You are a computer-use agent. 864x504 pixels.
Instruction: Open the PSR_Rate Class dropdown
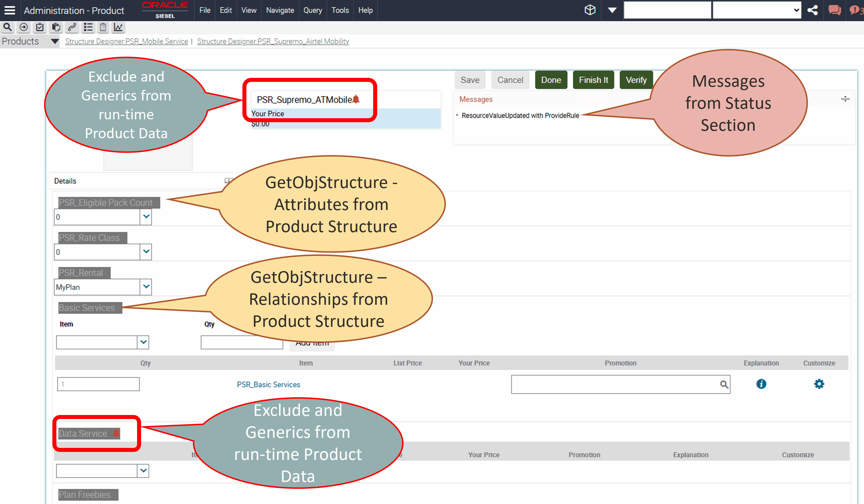[146, 252]
